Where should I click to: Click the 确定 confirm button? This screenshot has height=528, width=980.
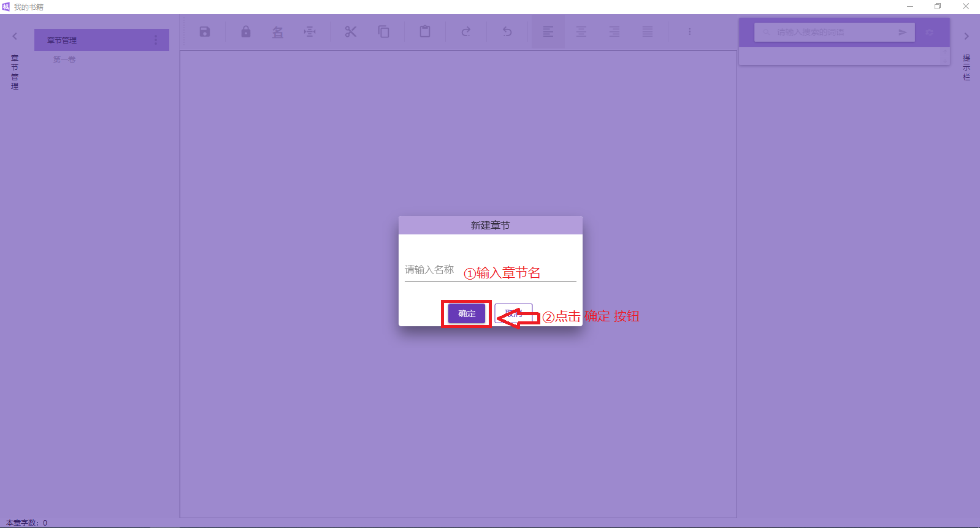coord(467,313)
